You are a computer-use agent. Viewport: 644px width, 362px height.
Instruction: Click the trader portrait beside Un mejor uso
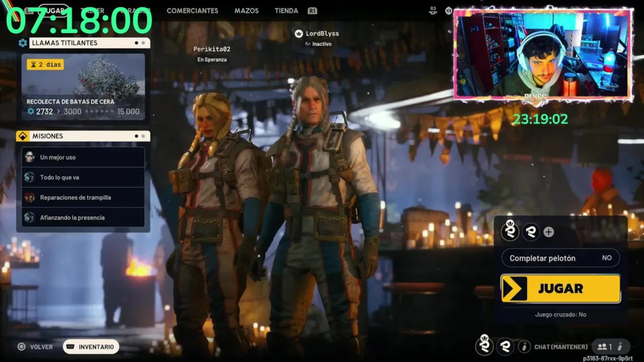30,157
